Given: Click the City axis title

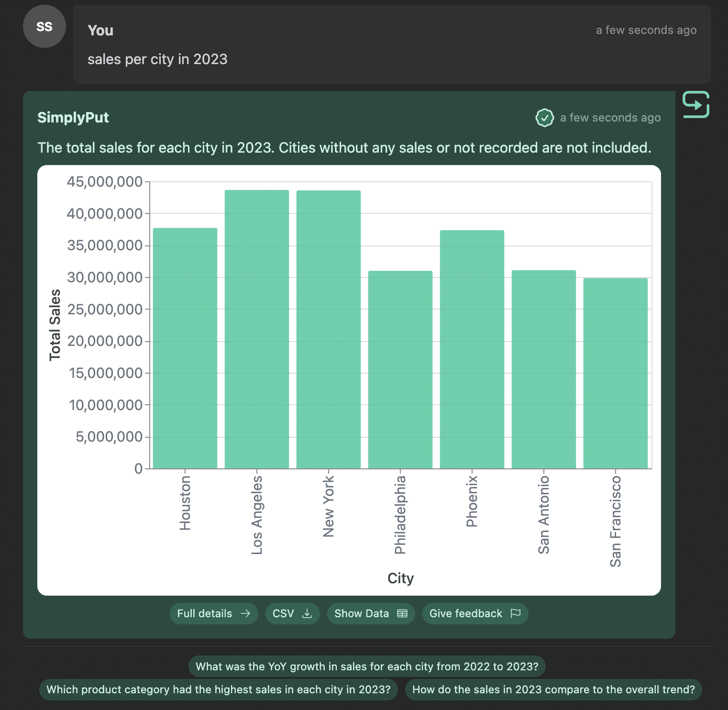Looking at the screenshot, I should click(400, 578).
